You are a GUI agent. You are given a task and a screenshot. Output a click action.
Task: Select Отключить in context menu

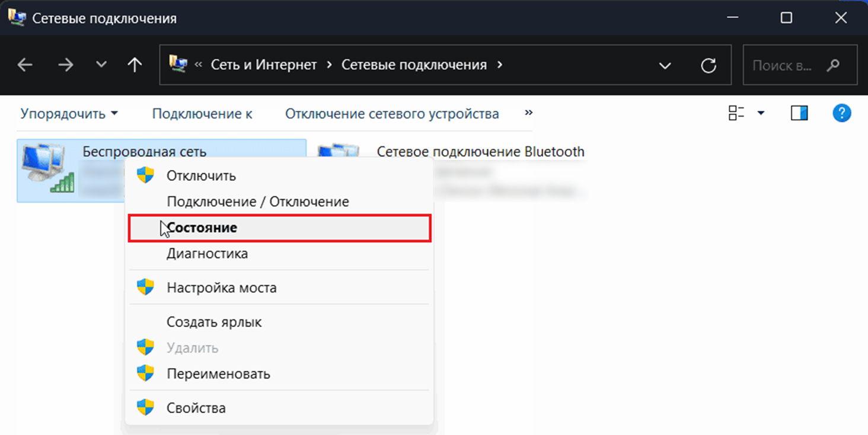[x=201, y=176]
